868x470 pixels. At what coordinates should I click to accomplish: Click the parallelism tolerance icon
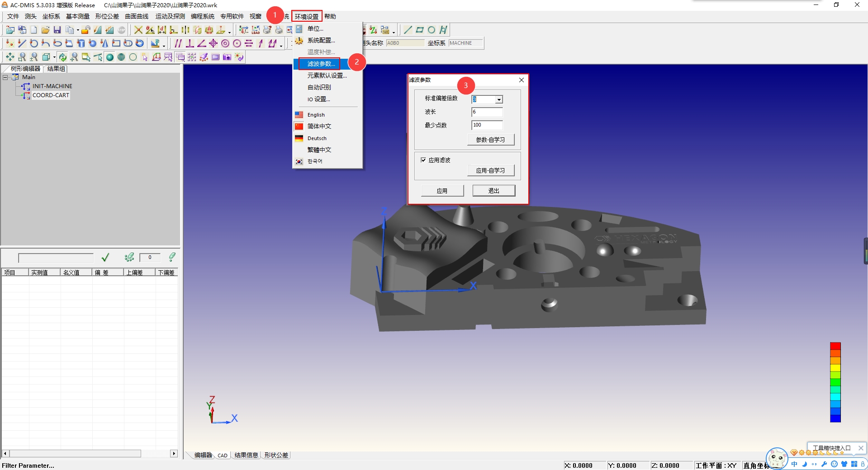(178, 43)
